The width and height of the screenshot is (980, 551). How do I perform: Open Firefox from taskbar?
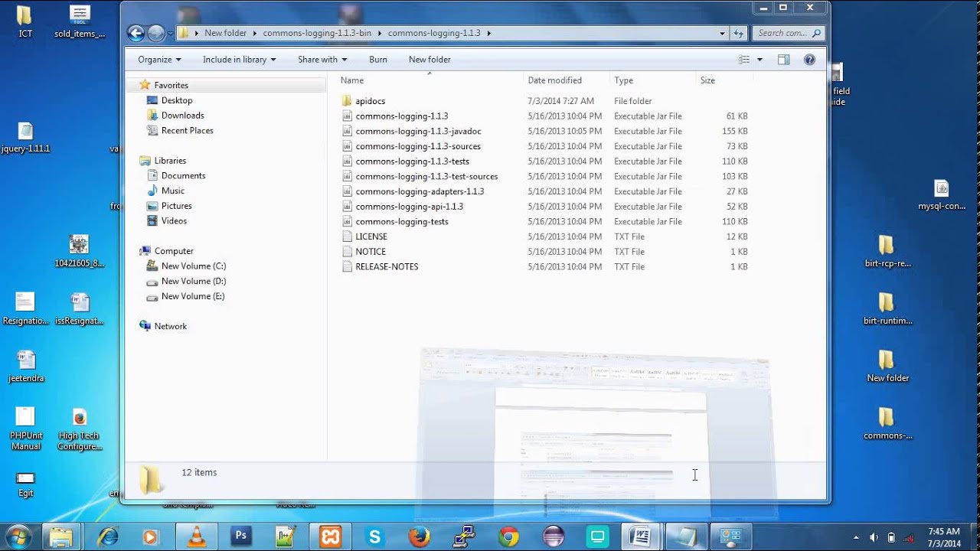(419, 537)
